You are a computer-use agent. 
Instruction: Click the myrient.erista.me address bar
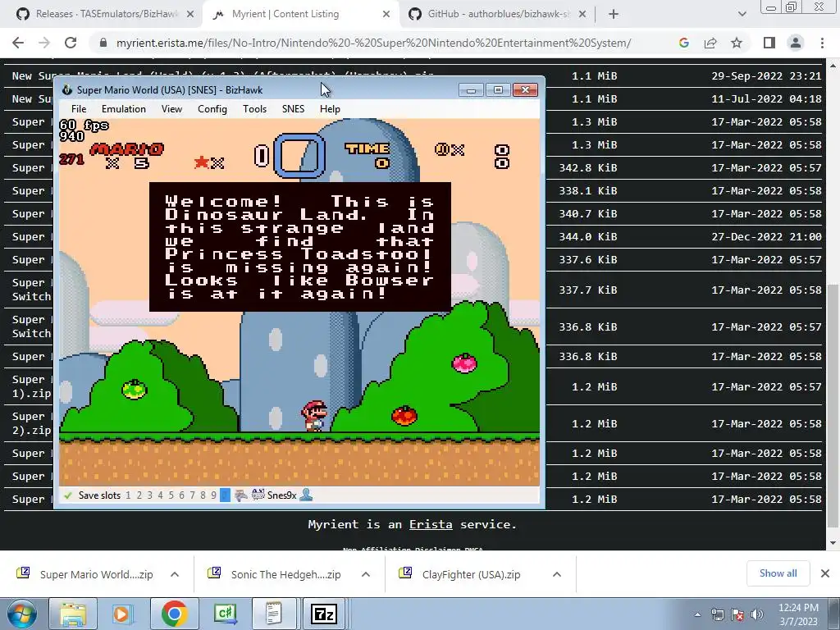[x=373, y=43]
